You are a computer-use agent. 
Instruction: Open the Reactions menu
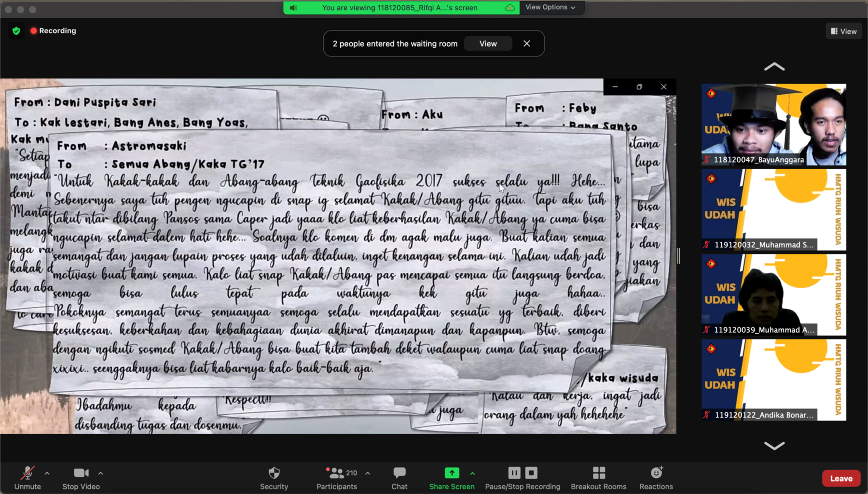point(656,473)
